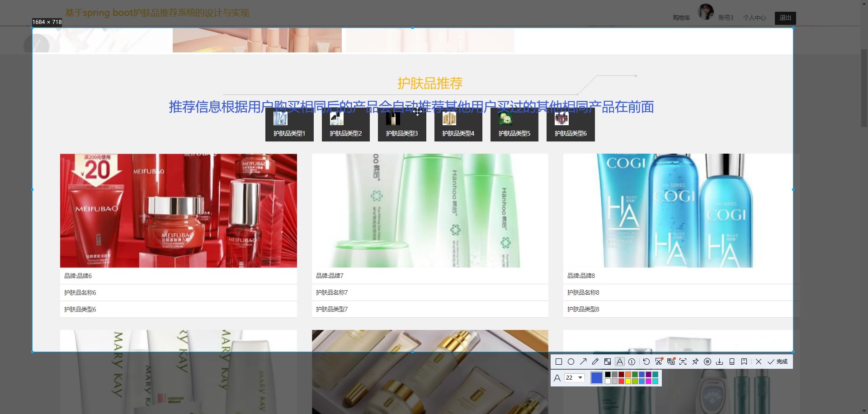Click the 品牌:品牌8 label
868x414 pixels.
(x=581, y=276)
